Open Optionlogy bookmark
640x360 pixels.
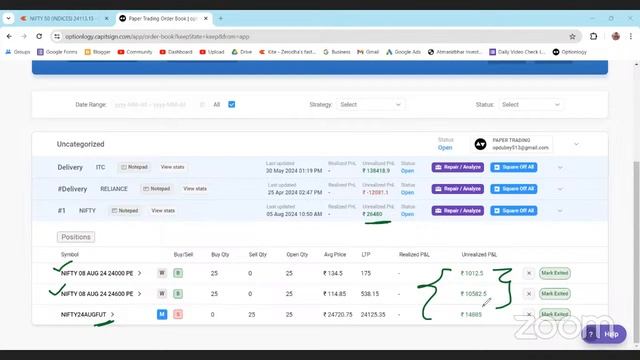[569, 52]
